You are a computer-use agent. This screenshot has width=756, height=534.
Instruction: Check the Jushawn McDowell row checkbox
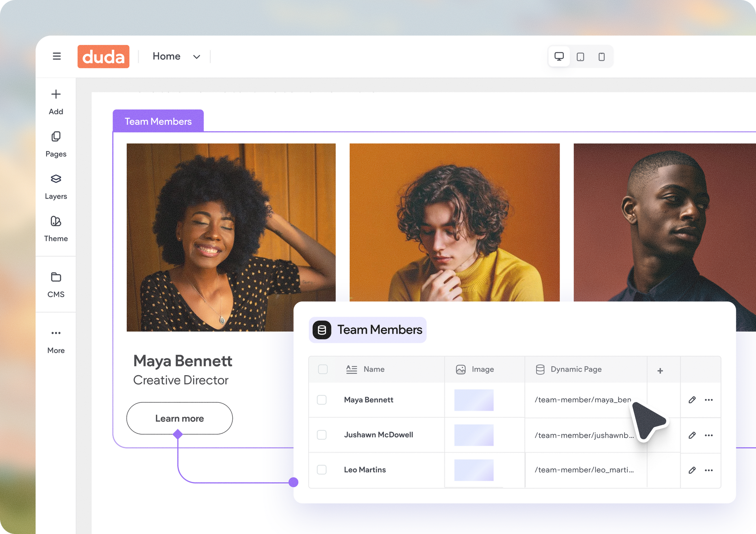[322, 435]
